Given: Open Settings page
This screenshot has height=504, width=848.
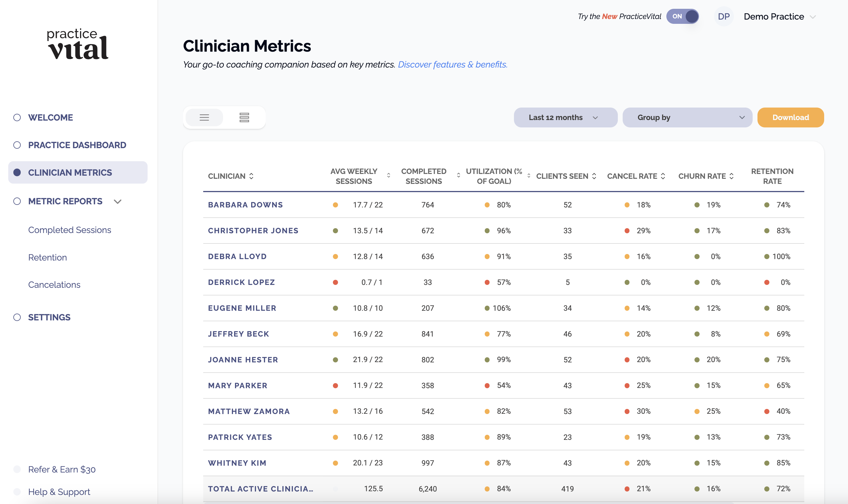Looking at the screenshot, I should 49,317.
